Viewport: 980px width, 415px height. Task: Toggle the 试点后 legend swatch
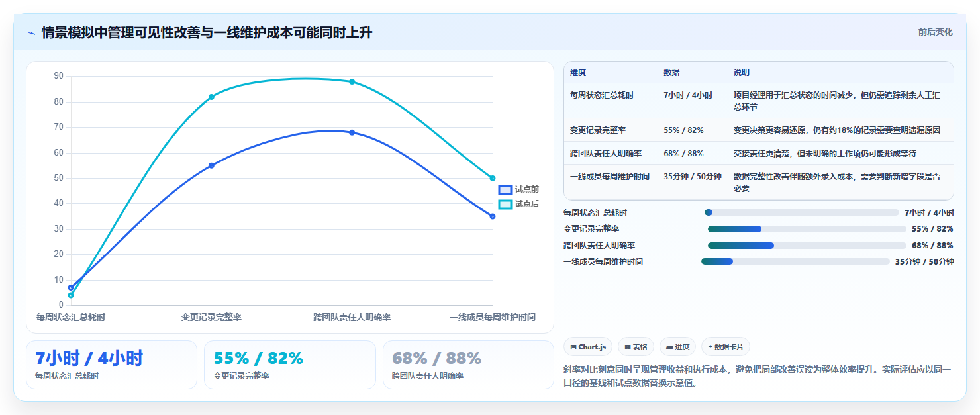pos(505,204)
